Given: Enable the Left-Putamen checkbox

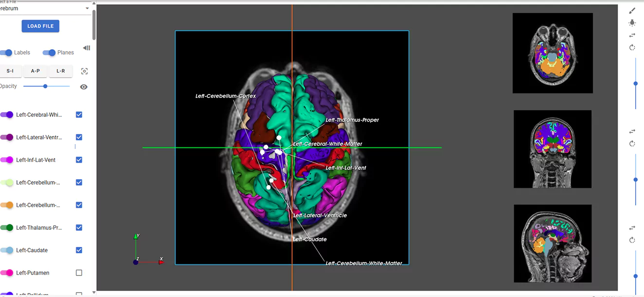Looking at the screenshot, I should click(79, 273).
